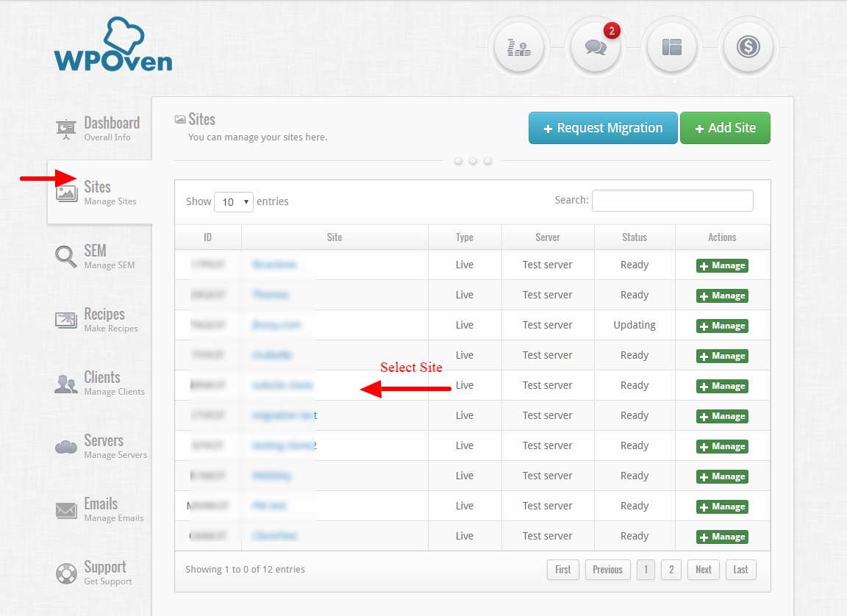Open the Show entries count dropdown
The width and height of the screenshot is (847, 616).
click(234, 202)
